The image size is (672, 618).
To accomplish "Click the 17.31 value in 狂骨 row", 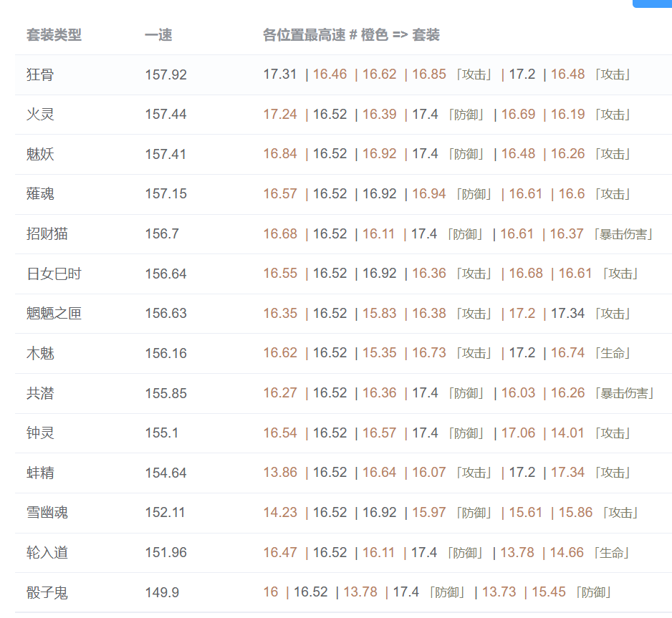I will pos(279,74).
